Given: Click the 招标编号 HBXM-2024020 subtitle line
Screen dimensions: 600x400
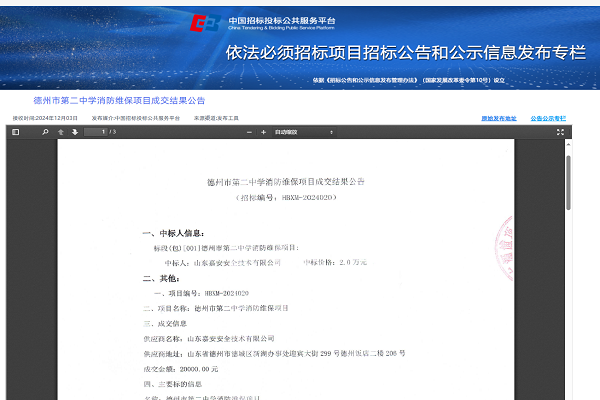Looking at the screenshot, I should tap(286, 198).
